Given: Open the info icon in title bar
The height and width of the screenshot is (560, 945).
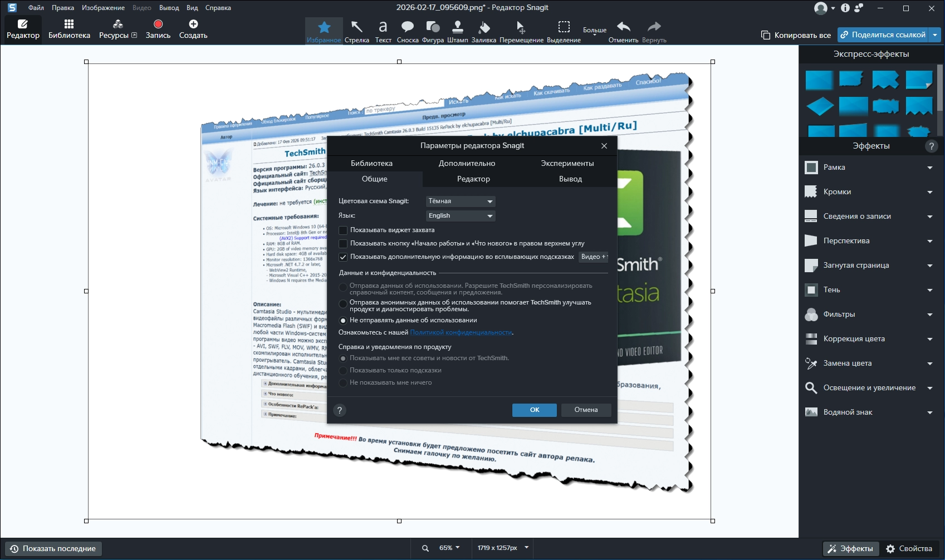Looking at the screenshot, I should (845, 8).
